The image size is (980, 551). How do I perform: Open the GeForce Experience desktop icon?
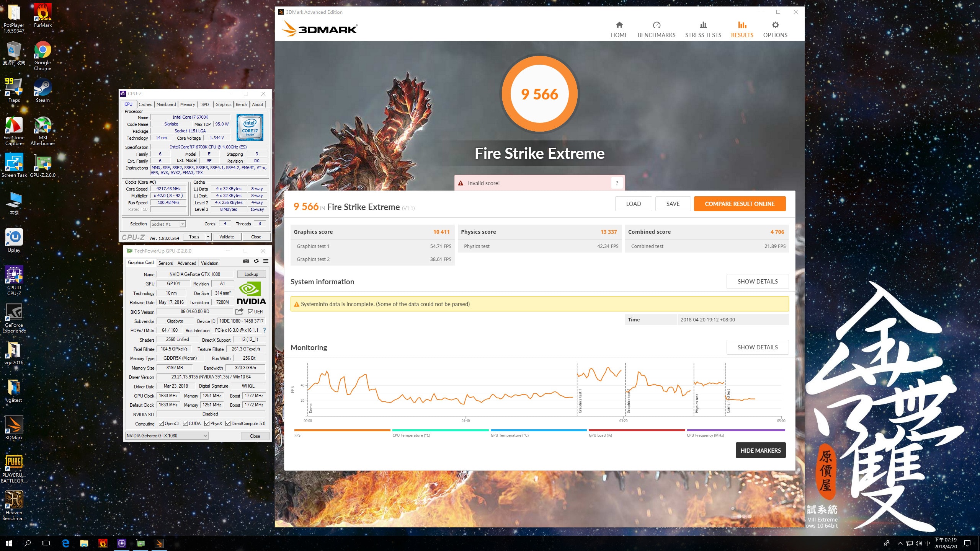(14, 318)
